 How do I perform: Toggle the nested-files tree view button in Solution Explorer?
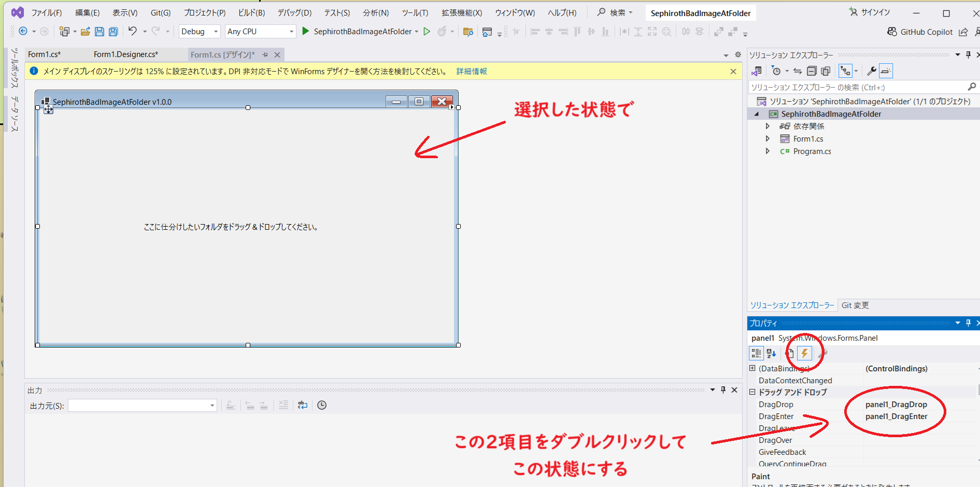tap(845, 71)
